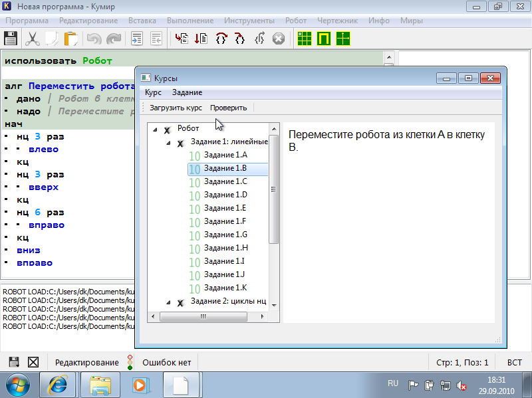Click the crossed-box icon in status bar

pos(33,362)
